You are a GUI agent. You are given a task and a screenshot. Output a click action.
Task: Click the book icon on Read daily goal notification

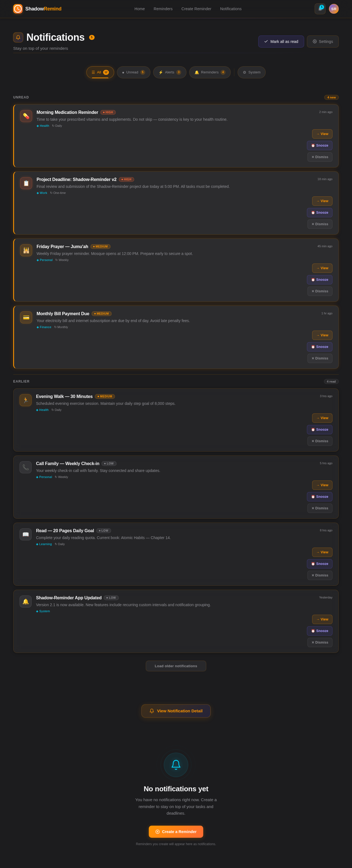tap(25, 534)
